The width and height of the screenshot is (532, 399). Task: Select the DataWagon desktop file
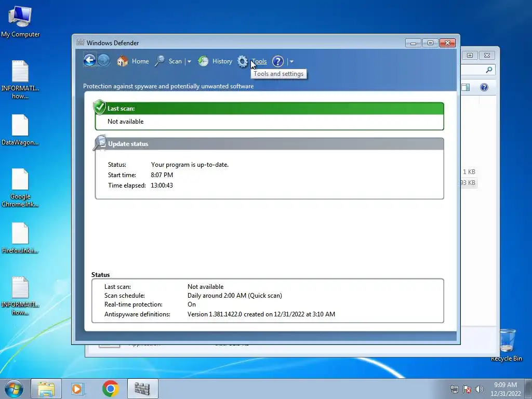(x=20, y=130)
